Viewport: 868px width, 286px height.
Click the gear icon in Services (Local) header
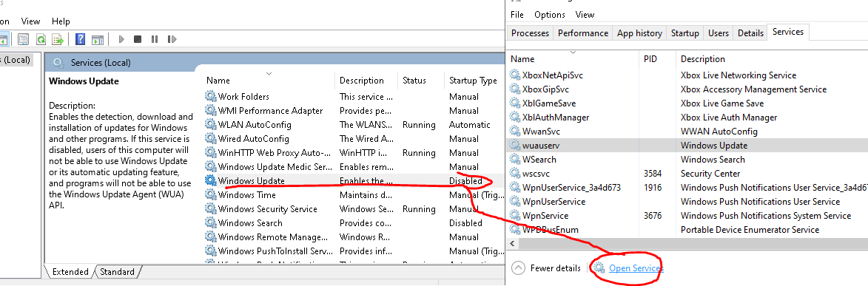[58, 63]
